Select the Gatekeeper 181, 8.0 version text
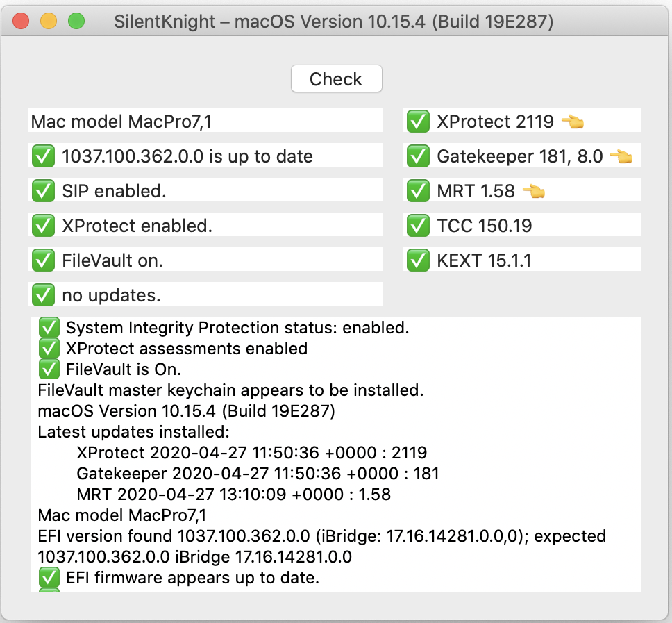The image size is (672, 623). pyautogui.click(x=520, y=156)
